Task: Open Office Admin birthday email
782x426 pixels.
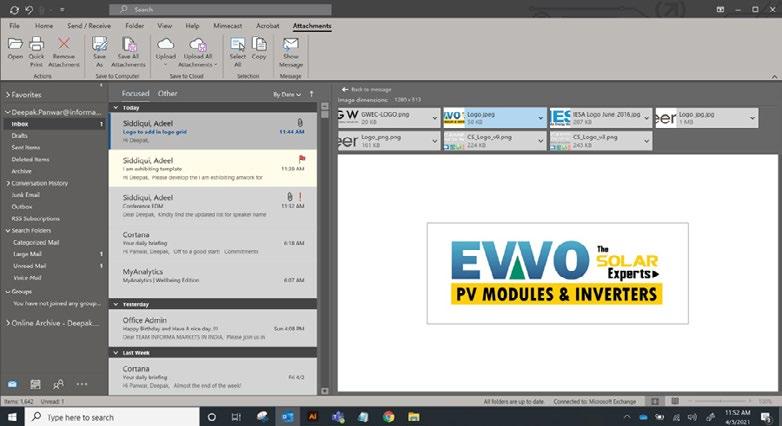Action: tap(212, 328)
